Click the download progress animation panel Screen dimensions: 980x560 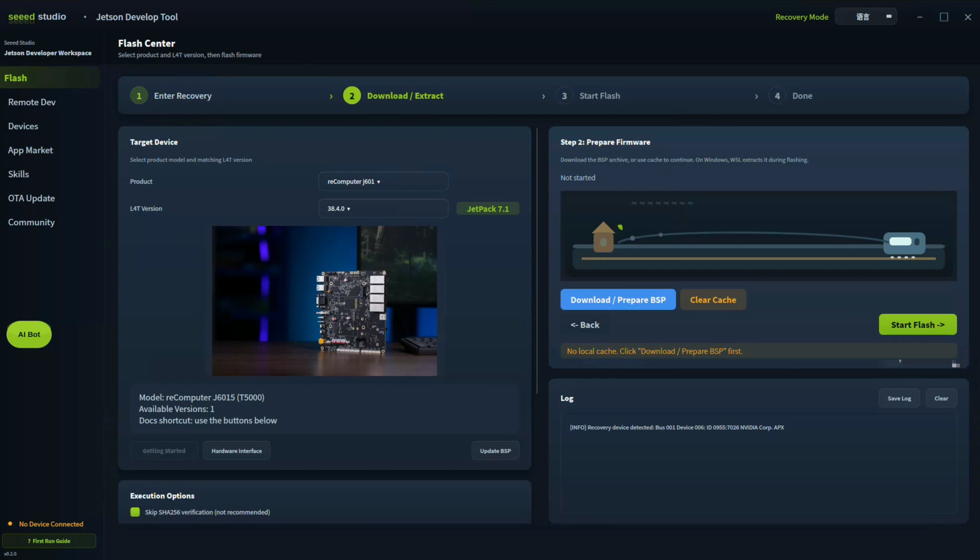tap(759, 236)
